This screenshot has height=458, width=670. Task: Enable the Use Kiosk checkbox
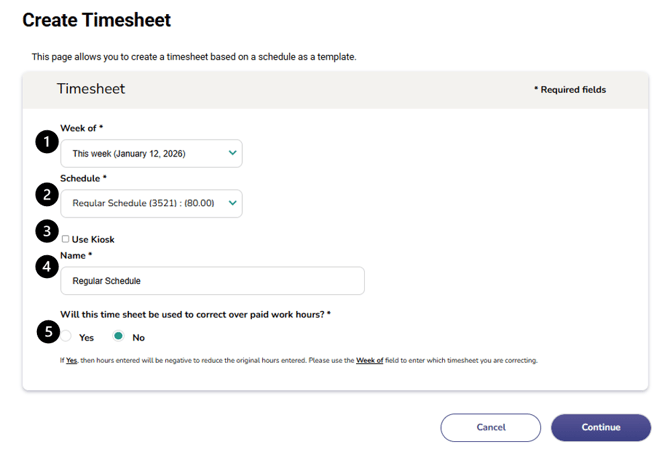click(x=66, y=239)
